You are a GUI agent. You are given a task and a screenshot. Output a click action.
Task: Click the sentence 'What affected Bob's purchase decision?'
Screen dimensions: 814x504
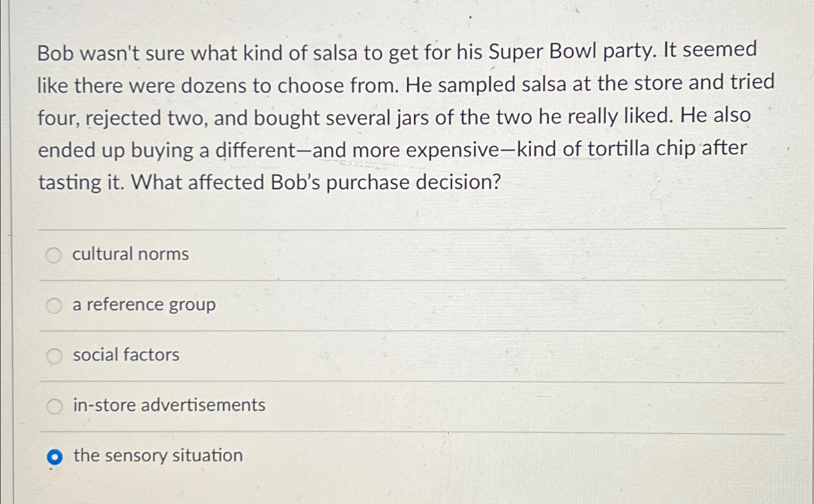pos(316,183)
